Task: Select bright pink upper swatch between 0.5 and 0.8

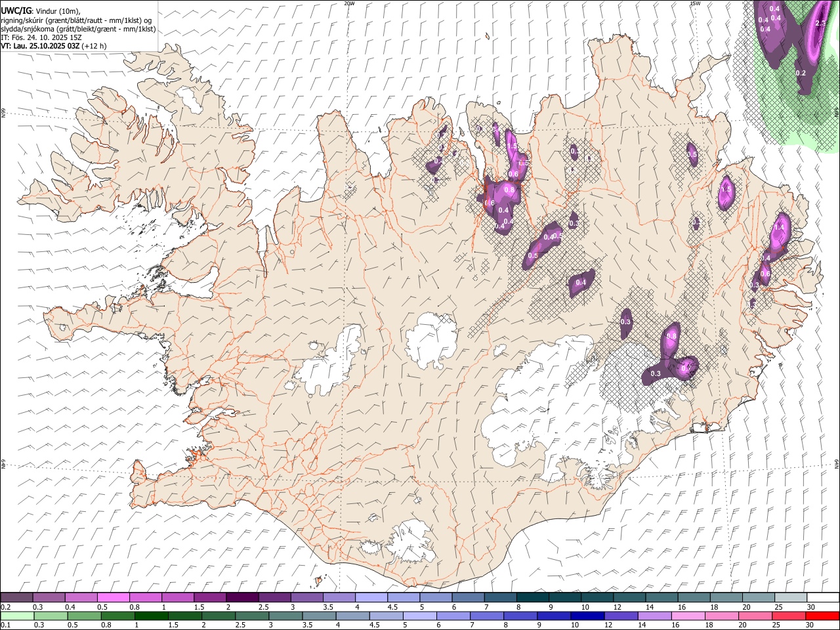Action: (x=113, y=598)
